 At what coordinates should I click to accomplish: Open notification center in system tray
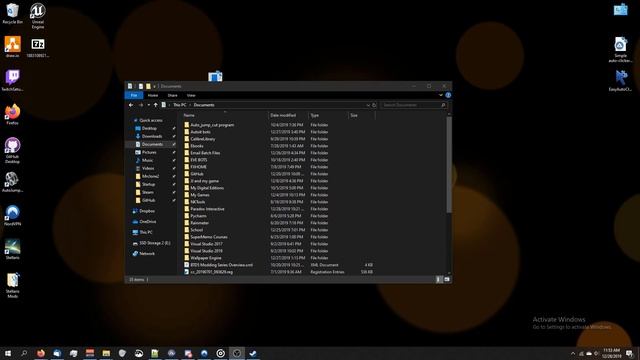[x=629, y=353]
